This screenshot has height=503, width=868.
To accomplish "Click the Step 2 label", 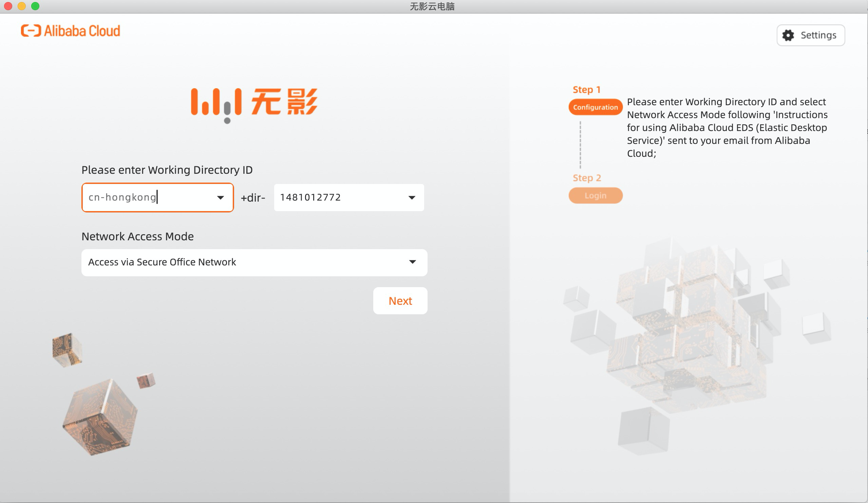I will pyautogui.click(x=587, y=178).
